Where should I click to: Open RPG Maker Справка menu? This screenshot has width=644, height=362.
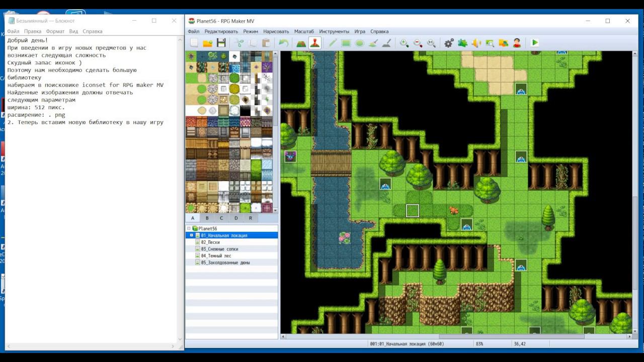coord(379,31)
